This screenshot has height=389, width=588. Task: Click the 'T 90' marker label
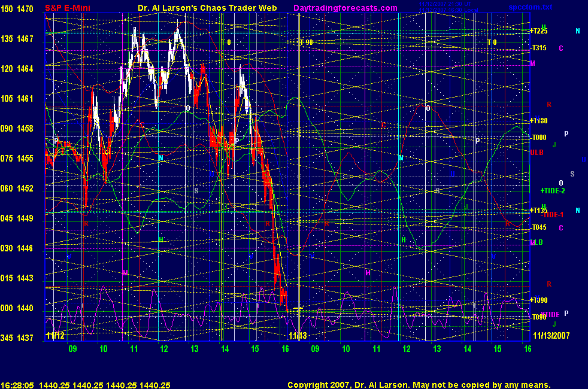click(x=306, y=42)
